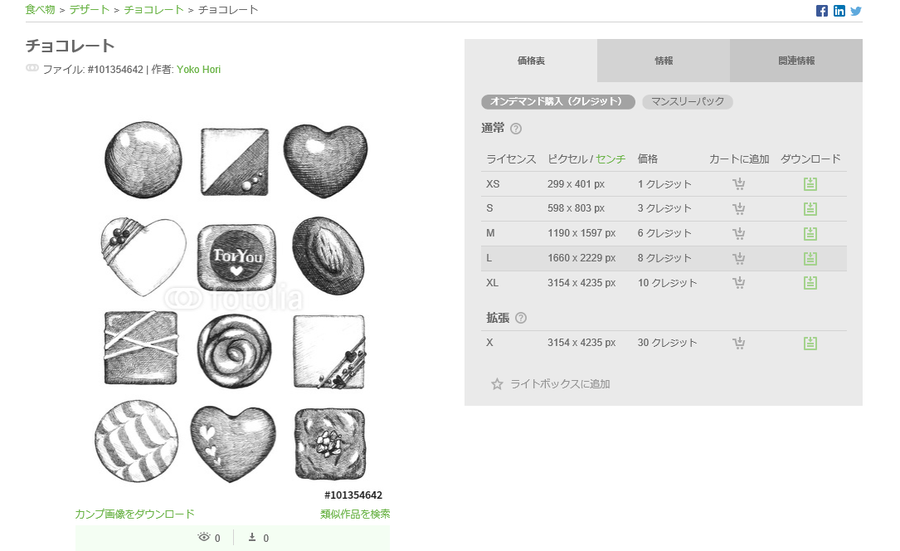Add image to lightbox with star
This screenshot has width=900, height=551.
coord(550,384)
